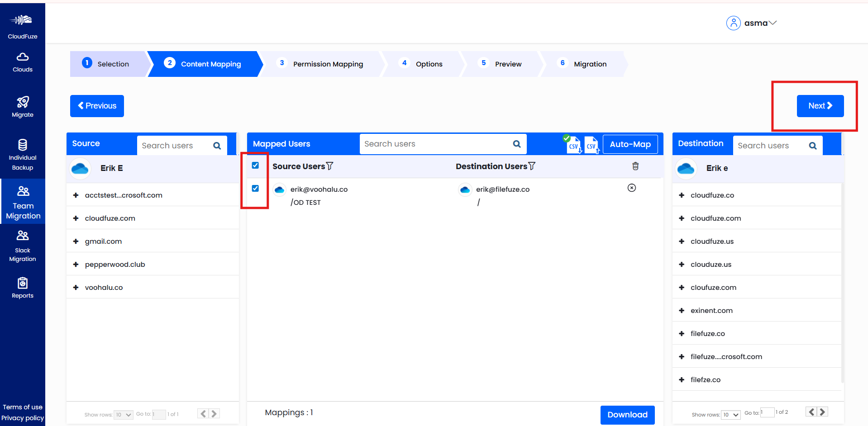Open Destination show rows dropdown

coord(730,415)
